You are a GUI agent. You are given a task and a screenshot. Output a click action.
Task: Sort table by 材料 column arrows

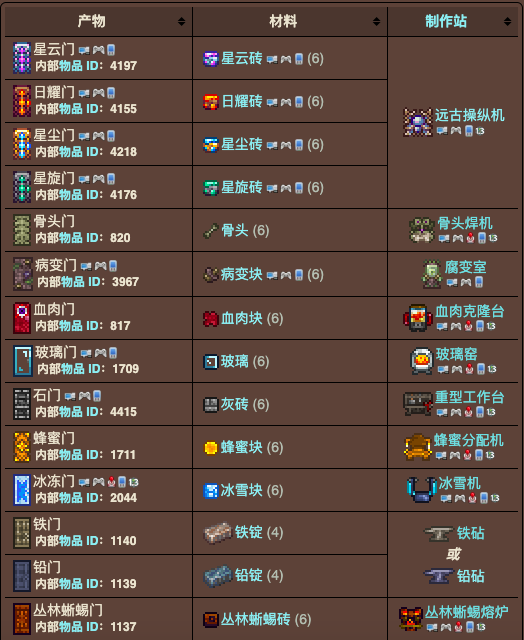[377, 22]
